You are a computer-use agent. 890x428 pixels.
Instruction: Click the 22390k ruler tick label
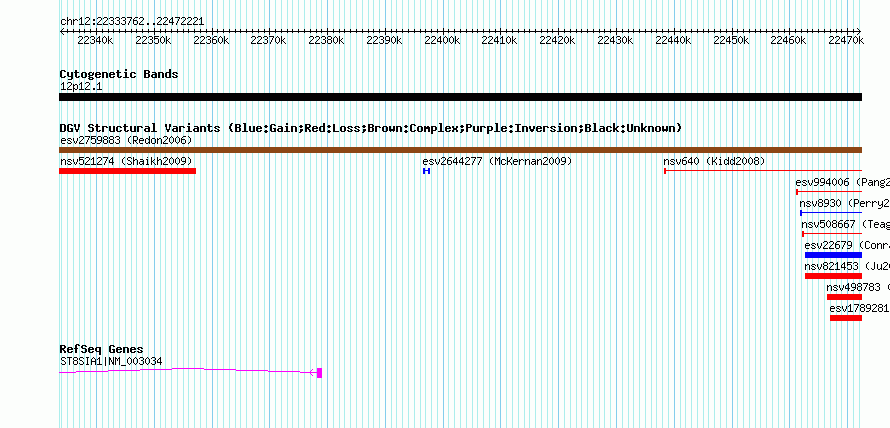click(384, 40)
